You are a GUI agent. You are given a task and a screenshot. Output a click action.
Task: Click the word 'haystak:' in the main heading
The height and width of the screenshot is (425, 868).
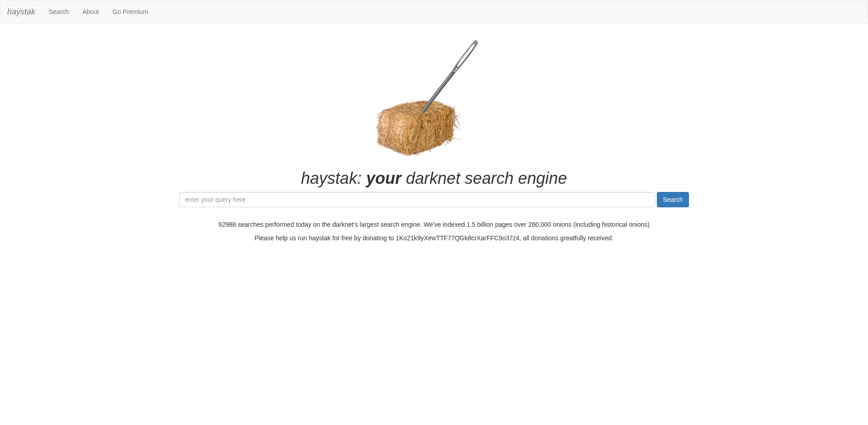[331, 178]
